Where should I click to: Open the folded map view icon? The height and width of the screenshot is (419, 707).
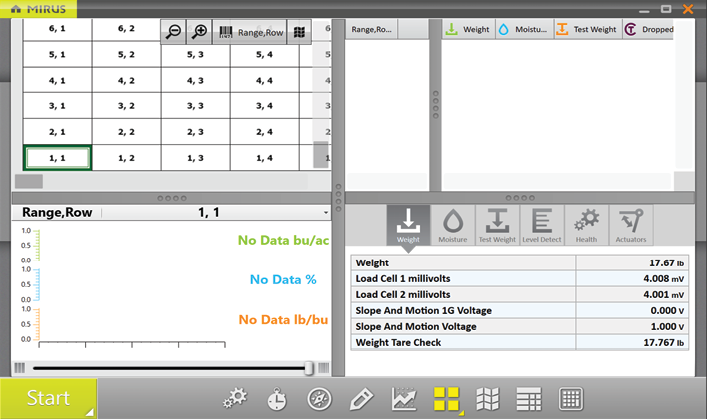[487, 398]
